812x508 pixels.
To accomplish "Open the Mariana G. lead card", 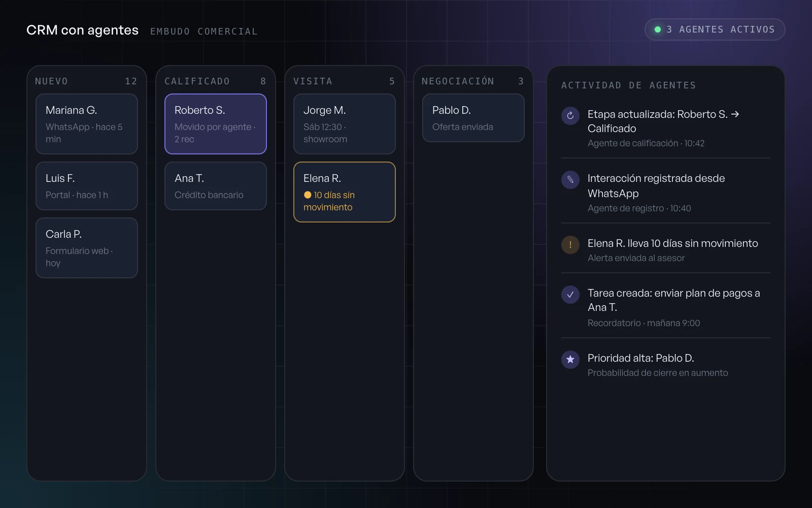I will pos(87,124).
